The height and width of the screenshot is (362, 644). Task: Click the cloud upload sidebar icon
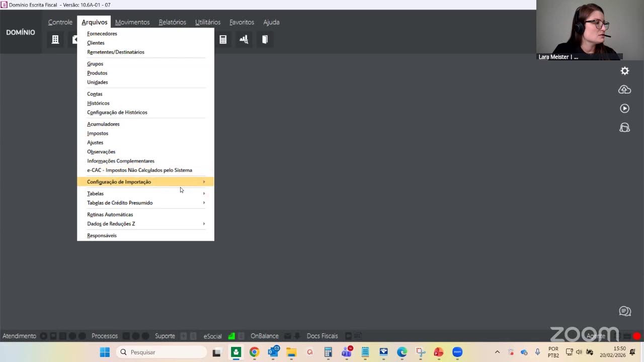click(x=624, y=89)
